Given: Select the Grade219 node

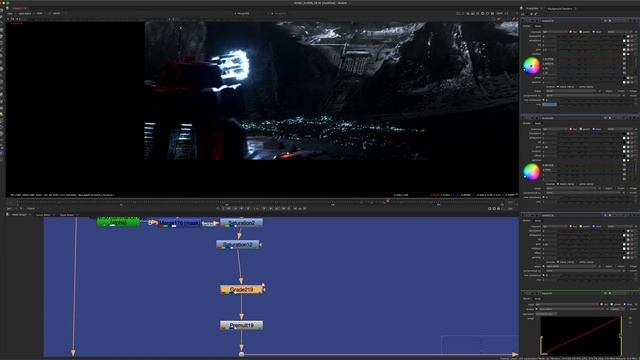Looking at the screenshot, I should tap(241, 289).
